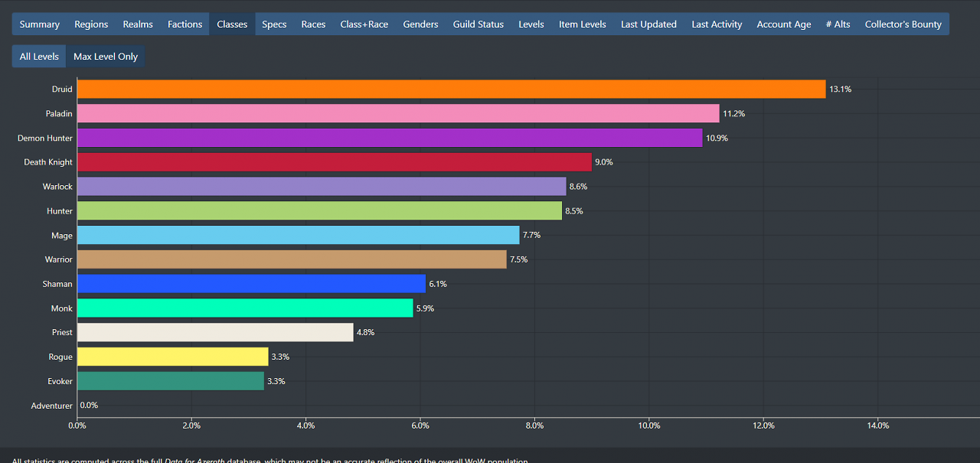Click the 13.1% value label

pyautogui.click(x=840, y=89)
